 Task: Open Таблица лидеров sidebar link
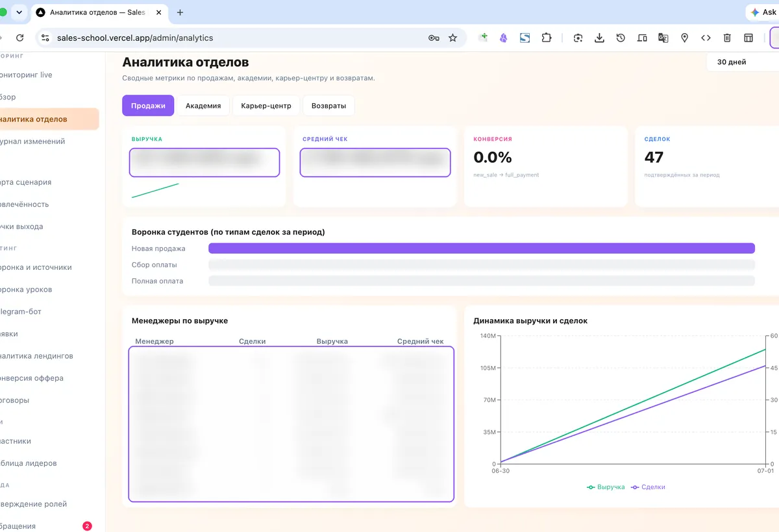(x=29, y=463)
